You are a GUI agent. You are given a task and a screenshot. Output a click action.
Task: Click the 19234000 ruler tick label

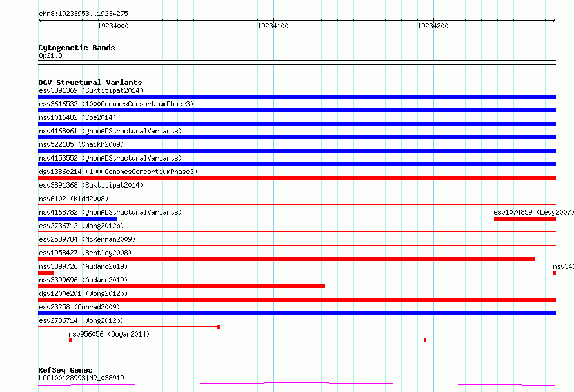113,26
